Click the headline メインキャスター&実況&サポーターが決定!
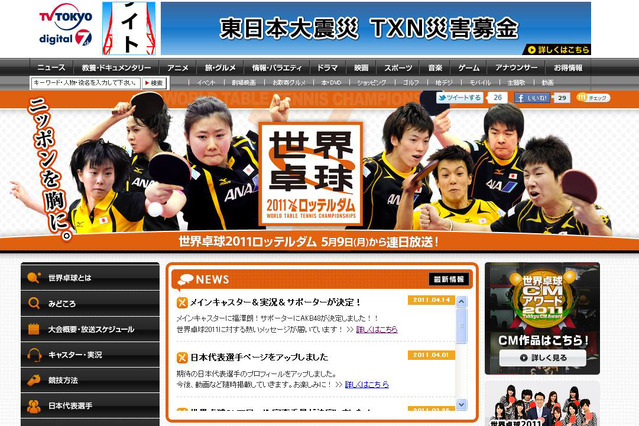This screenshot has width=639, height=426. [x=276, y=302]
